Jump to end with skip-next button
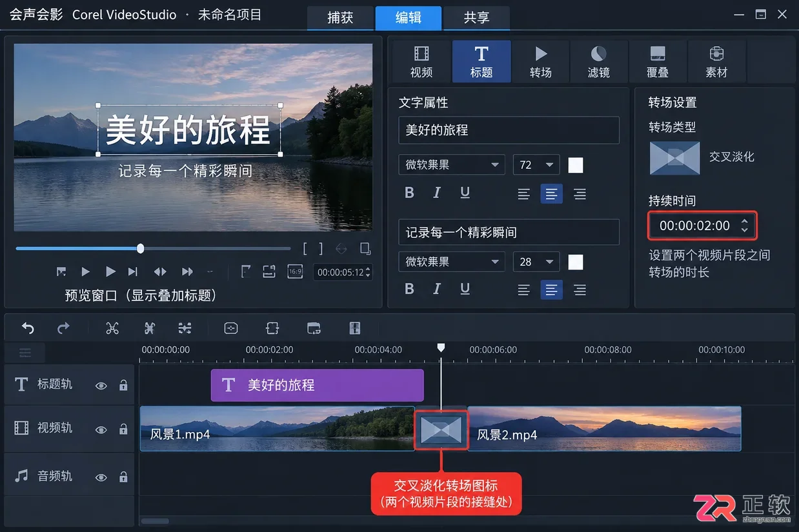The height and width of the screenshot is (532, 799). coord(133,271)
